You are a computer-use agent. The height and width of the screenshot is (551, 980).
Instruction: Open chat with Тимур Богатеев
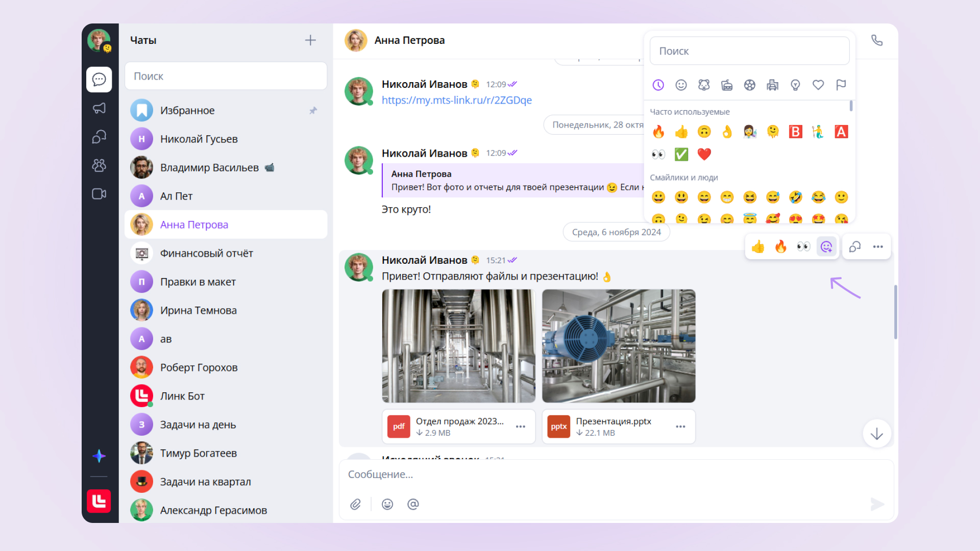(x=226, y=453)
